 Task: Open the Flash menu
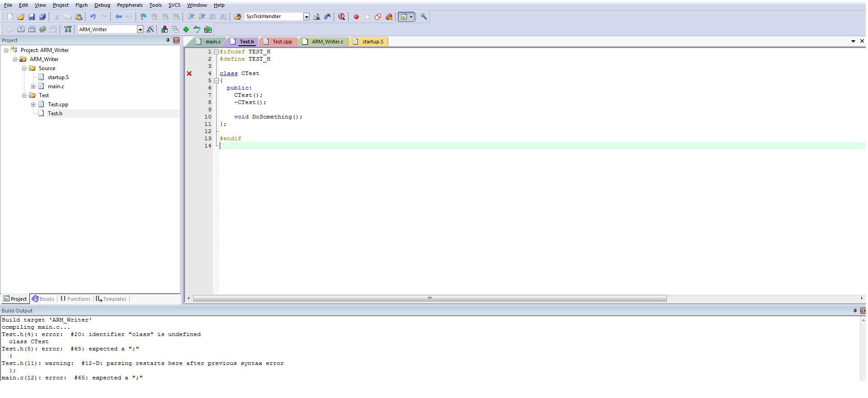point(81,5)
